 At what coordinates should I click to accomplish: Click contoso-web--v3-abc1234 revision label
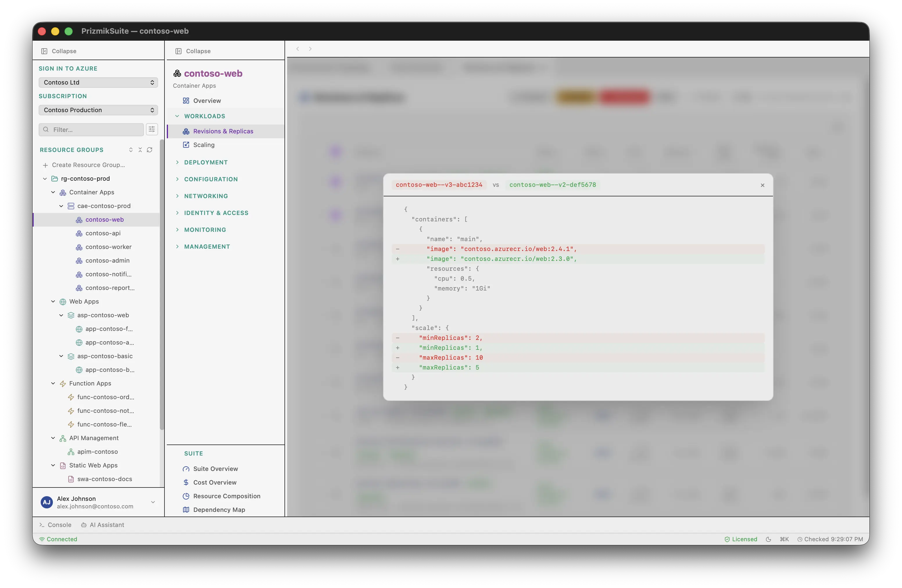click(x=439, y=184)
